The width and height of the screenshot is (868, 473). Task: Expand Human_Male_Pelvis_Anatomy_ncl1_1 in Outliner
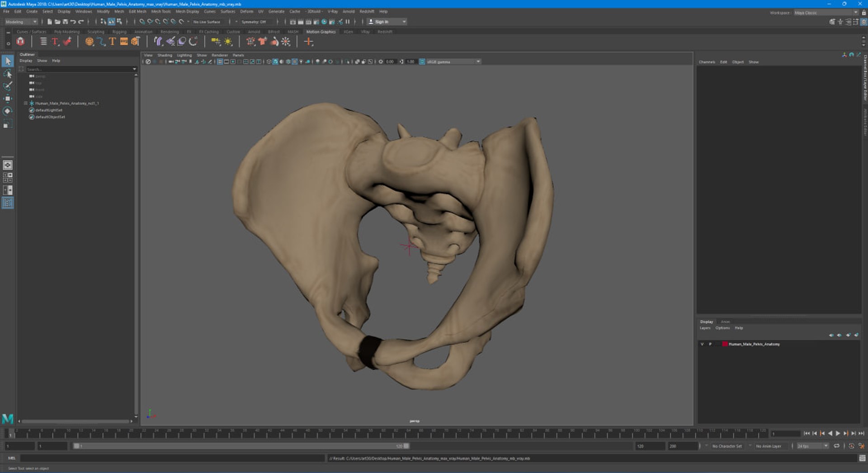25,103
